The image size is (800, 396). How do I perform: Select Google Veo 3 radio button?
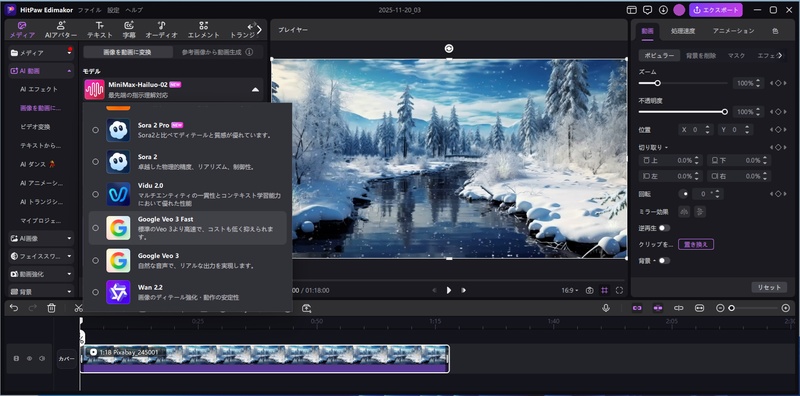coord(95,260)
